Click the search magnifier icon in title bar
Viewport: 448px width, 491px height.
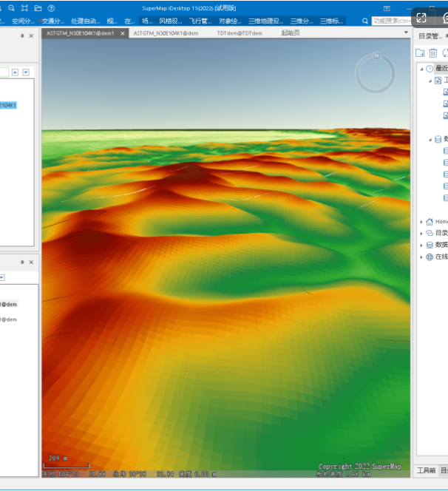[x=12, y=7]
